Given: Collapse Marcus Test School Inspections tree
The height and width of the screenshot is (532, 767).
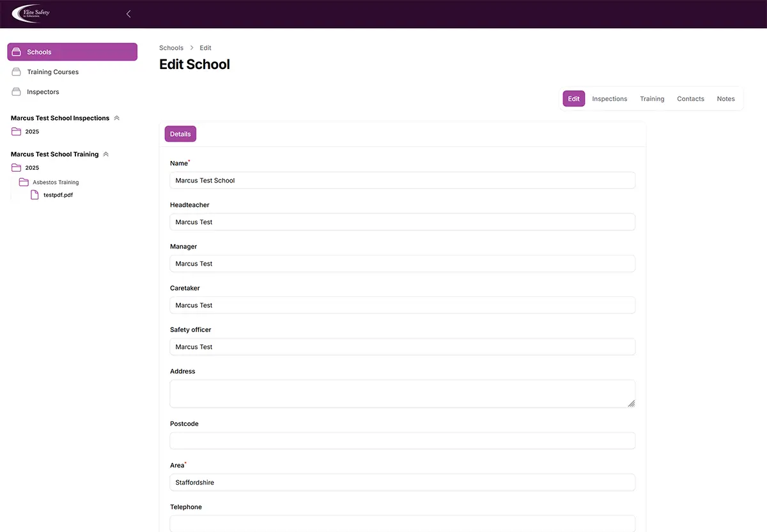Looking at the screenshot, I should point(116,118).
